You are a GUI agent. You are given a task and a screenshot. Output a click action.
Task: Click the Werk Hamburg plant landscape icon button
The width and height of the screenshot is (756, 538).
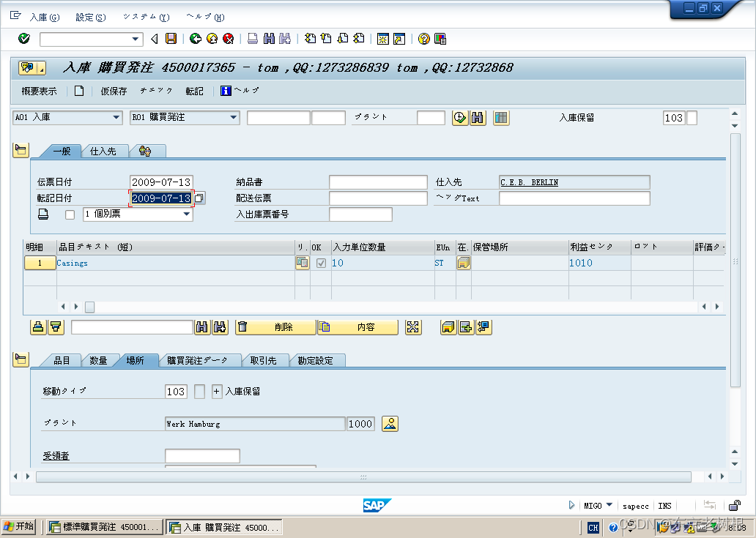(x=390, y=424)
